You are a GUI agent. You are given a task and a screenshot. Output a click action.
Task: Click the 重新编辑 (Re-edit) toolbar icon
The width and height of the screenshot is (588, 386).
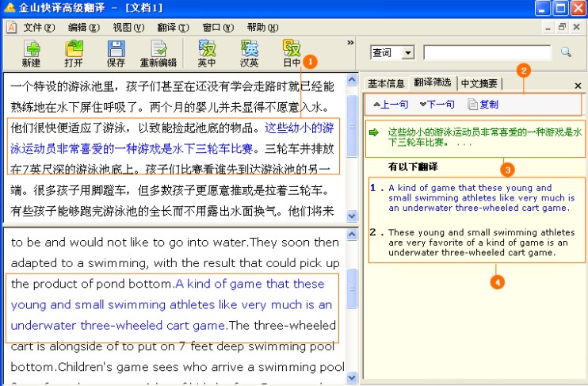[158, 52]
